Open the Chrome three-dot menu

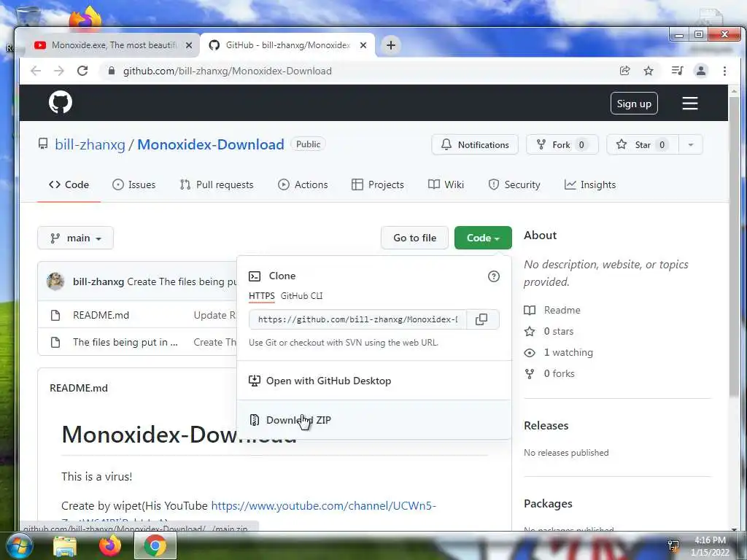(x=724, y=71)
